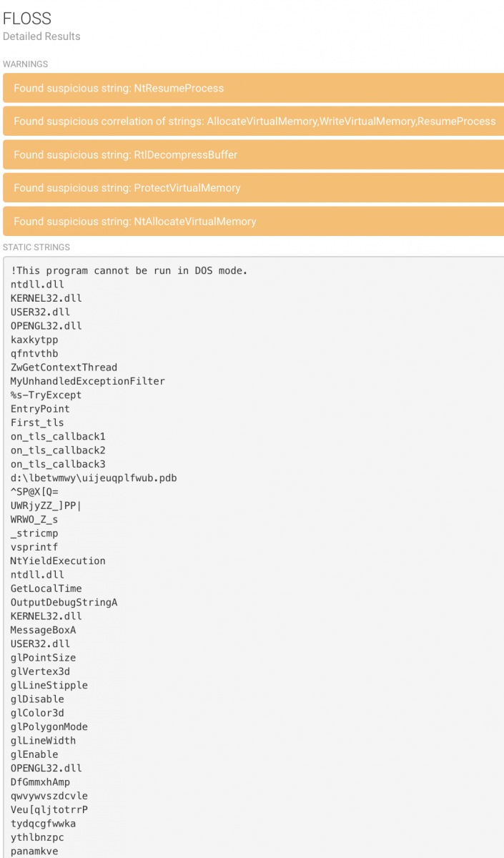Image resolution: width=504 pixels, height=858 pixels.
Task: Select the GetLocalTime string line
Action: click(46, 588)
